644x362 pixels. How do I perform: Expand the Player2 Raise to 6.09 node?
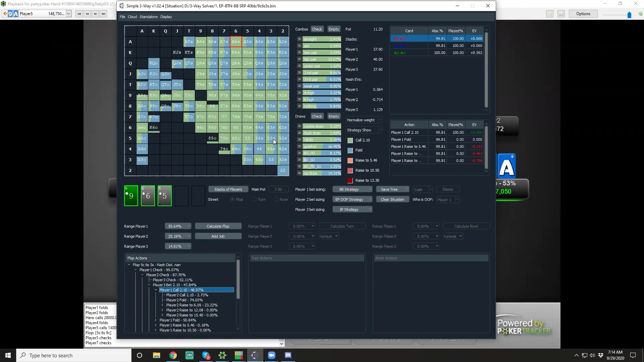163,305
